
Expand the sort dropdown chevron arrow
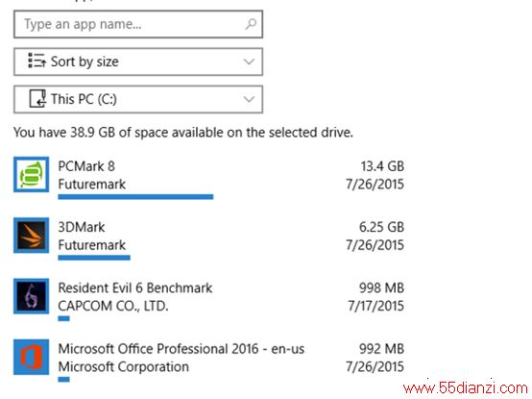point(249,62)
